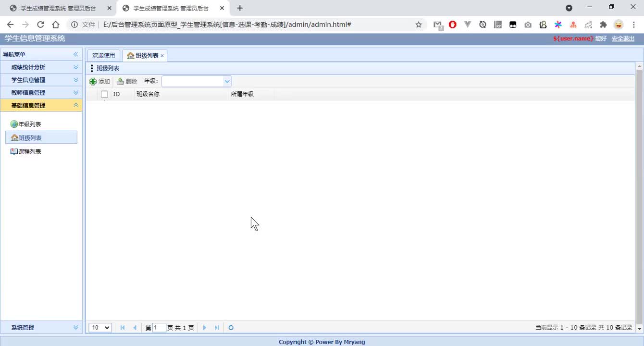Close the 班级列表 tab

162,56
